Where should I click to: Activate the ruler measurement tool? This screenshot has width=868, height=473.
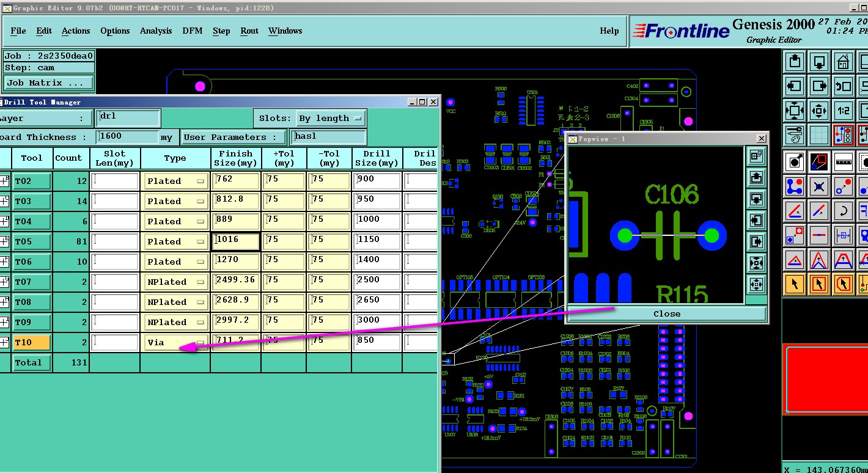point(844,162)
